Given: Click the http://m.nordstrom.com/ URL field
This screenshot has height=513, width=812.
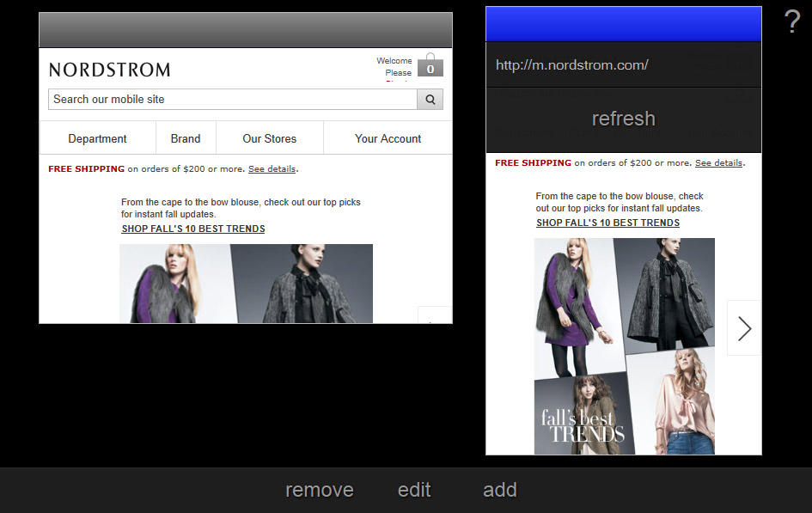Looking at the screenshot, I should tap(624, 64).
